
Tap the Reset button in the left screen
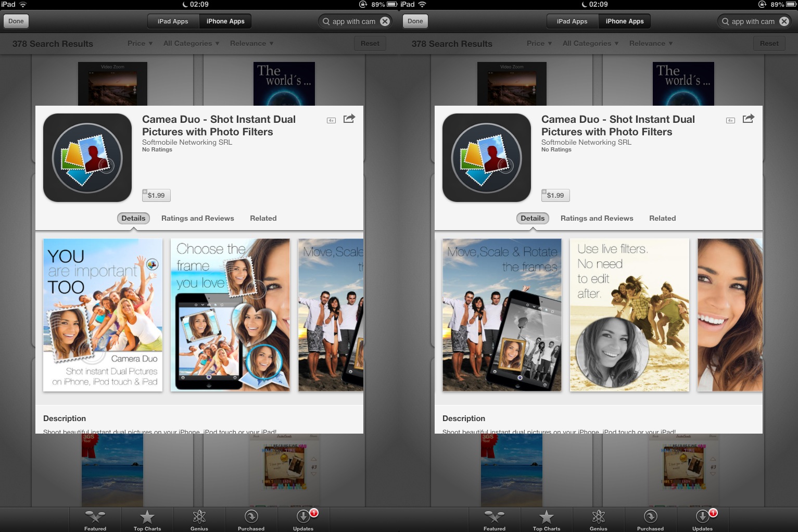[x=370, y=43]
